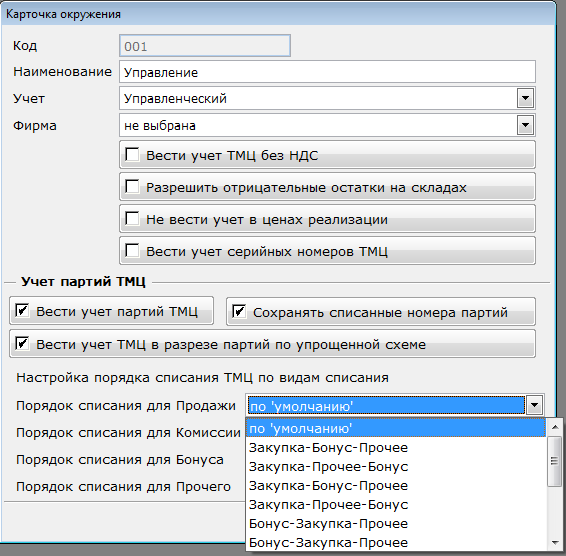Click the list scrollbar down arrow
The image size is (566, 556).
(x=555, y=543)
